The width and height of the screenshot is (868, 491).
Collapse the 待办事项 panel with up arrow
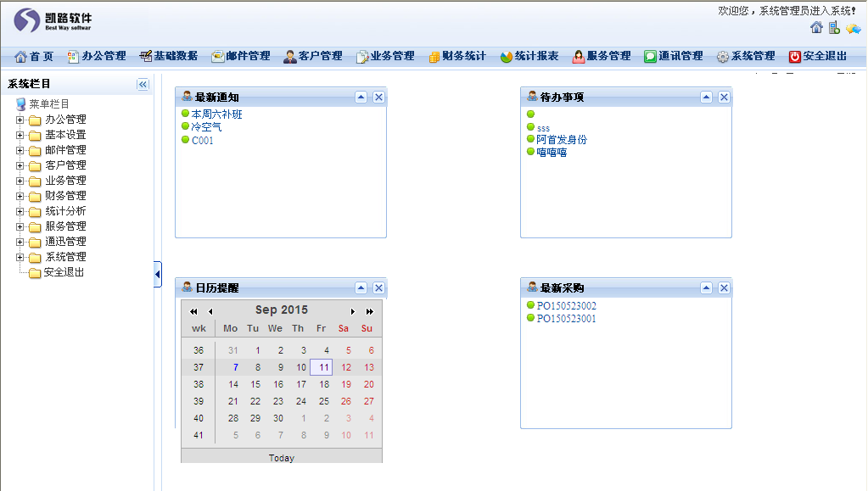pos(707,97)
